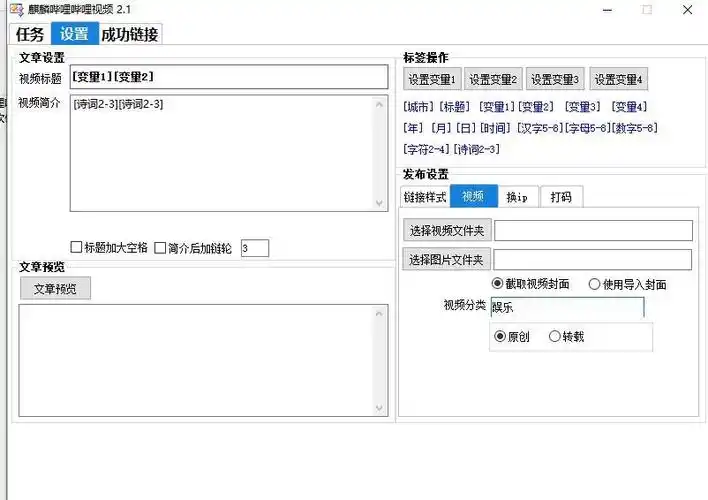Click the 设置变量4 button
The height and width of the screenshot is (500, 708).
(618, 79)
